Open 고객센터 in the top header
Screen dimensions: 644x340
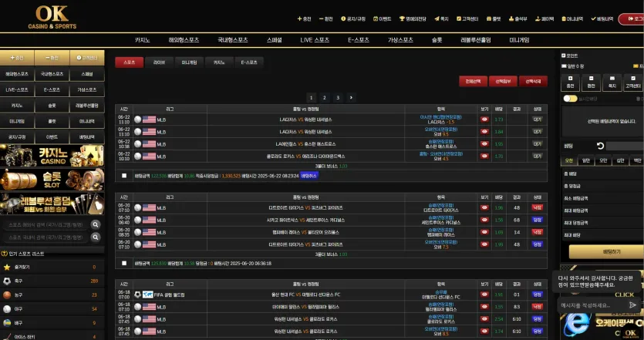(467, 19)
